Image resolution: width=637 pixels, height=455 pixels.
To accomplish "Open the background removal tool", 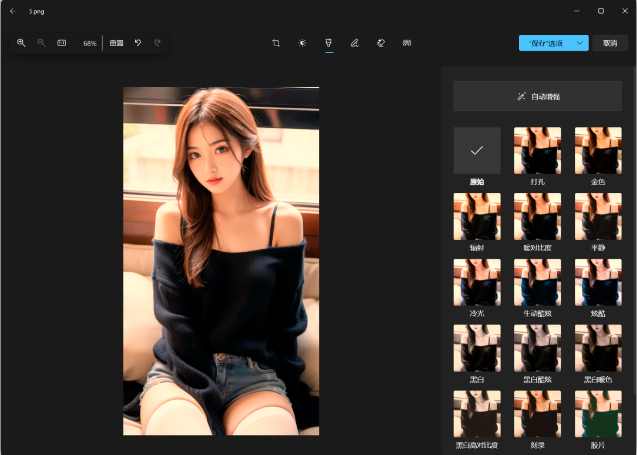I will coord(380,43).
